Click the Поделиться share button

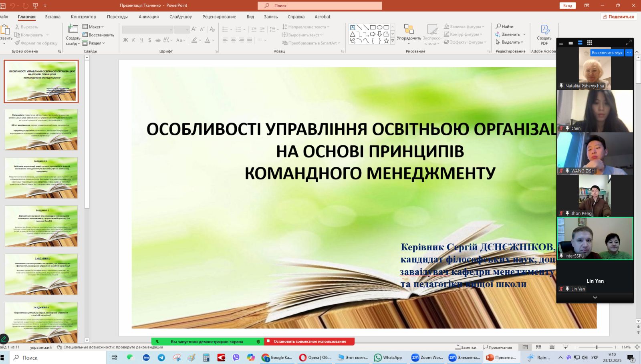(619, 17)
